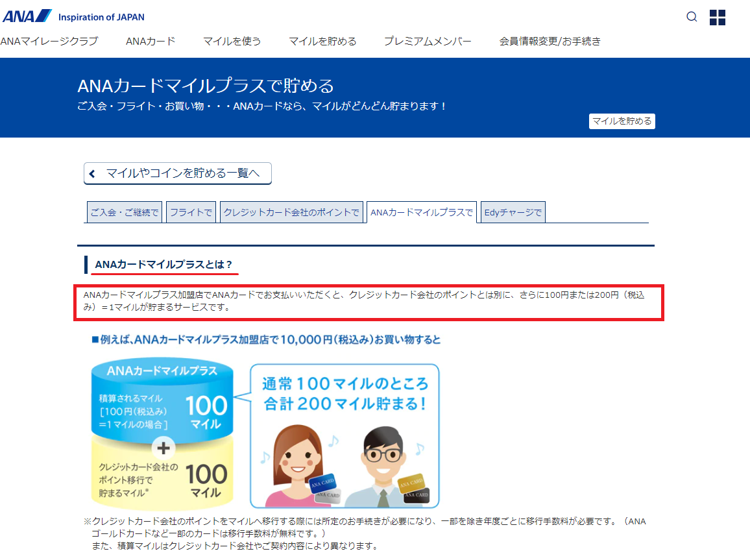Viewport: 750px width, 560px height.
Task: Open the ANAカード menu item
Action: (151, 42)
